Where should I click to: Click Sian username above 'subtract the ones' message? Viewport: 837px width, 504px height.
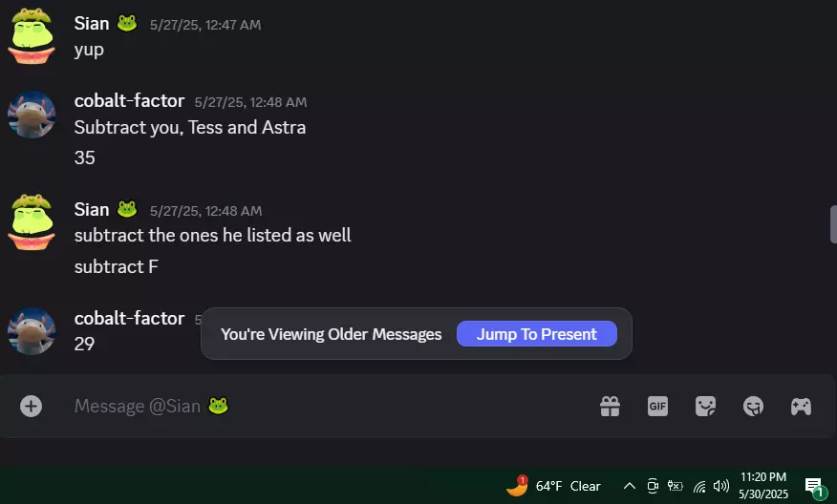pyautogui.click(x=92, y=210)
